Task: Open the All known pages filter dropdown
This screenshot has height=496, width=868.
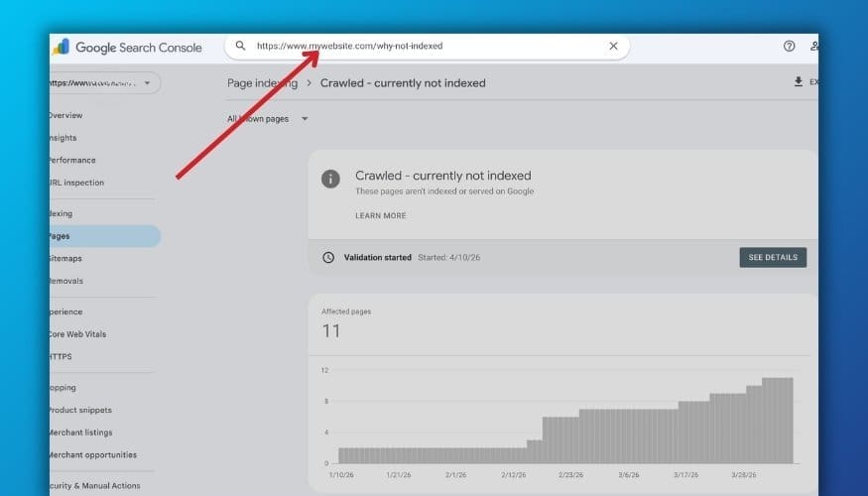Action: (268, 119)
